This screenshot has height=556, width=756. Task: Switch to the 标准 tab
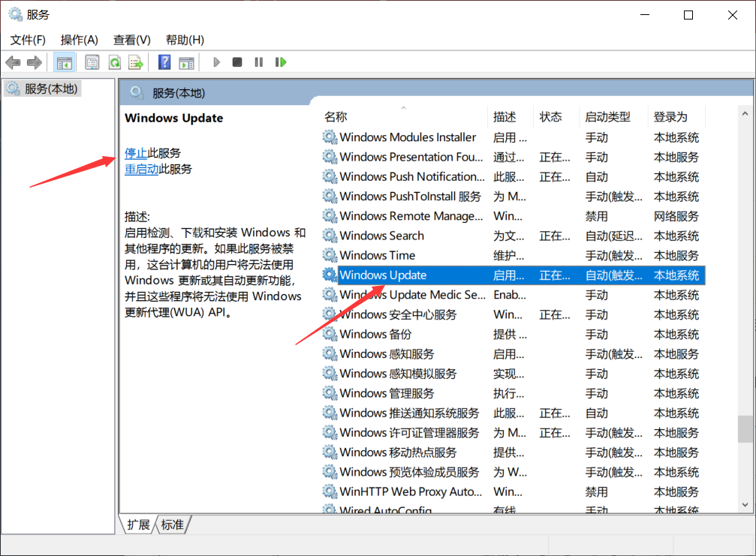[x=172, y=524]
